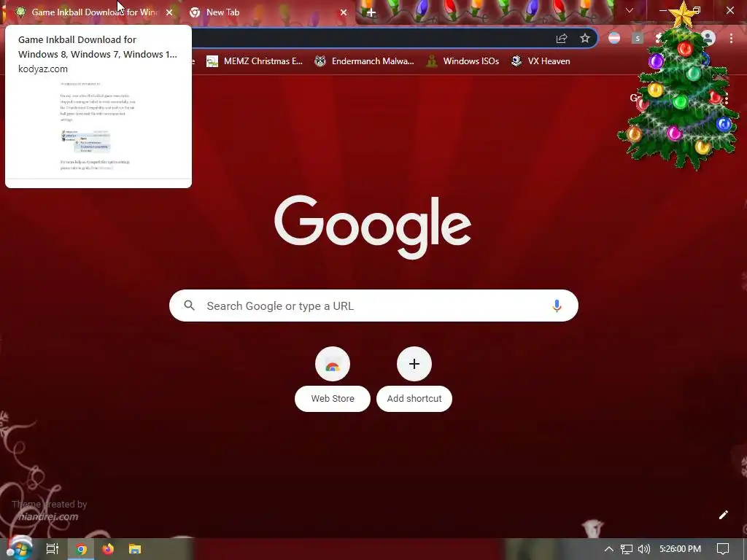Click the 5:26:00 PM clock

(x=680, y=549)
